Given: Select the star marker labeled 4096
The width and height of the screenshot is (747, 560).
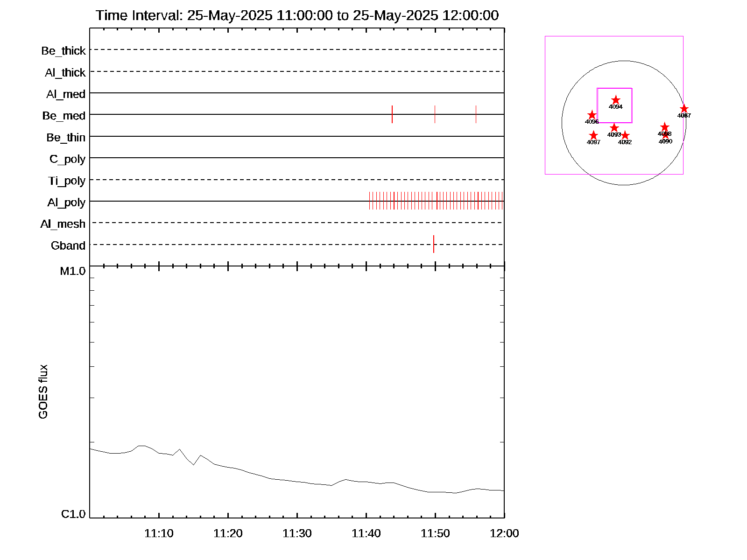Looking at the screenshot, I should (592, 115).
